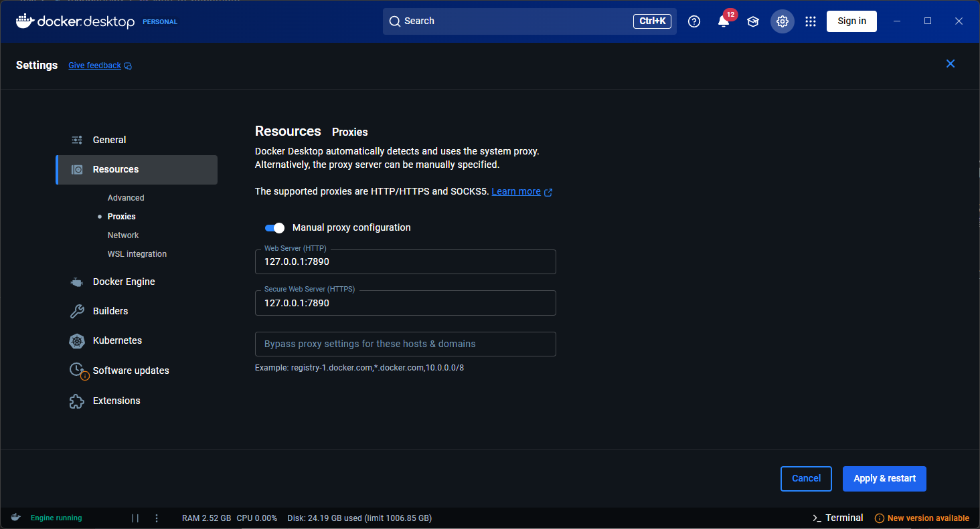Open the Learn more proxies link
This screenshot has width=980, height=529.
(x=516, y=192)
